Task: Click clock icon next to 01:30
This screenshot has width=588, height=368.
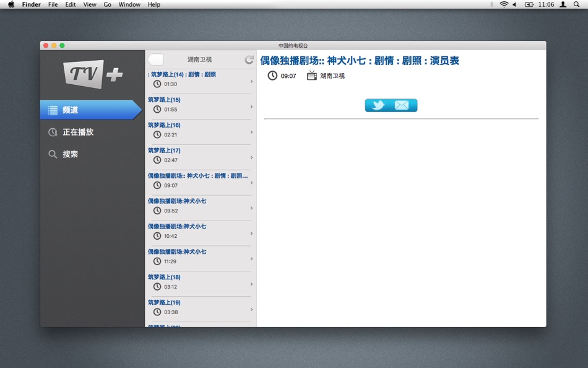Action: pyautogui.click(x=157, y=84)
